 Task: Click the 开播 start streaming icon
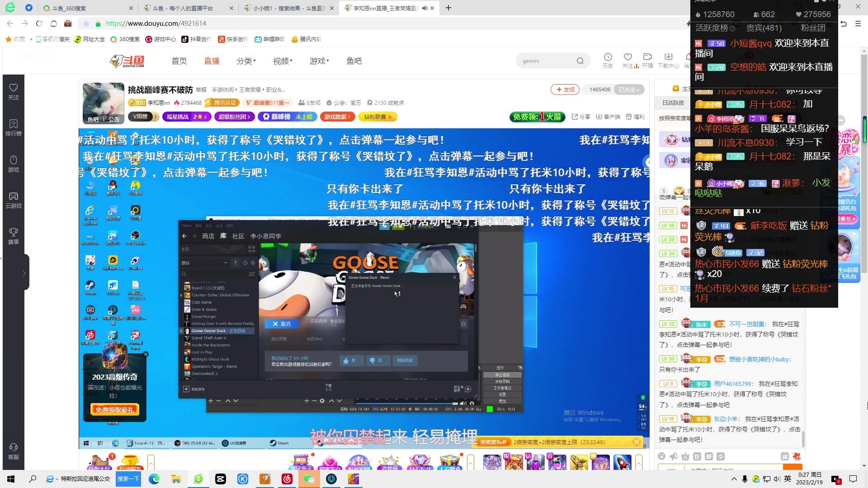[x=647, y=61]
